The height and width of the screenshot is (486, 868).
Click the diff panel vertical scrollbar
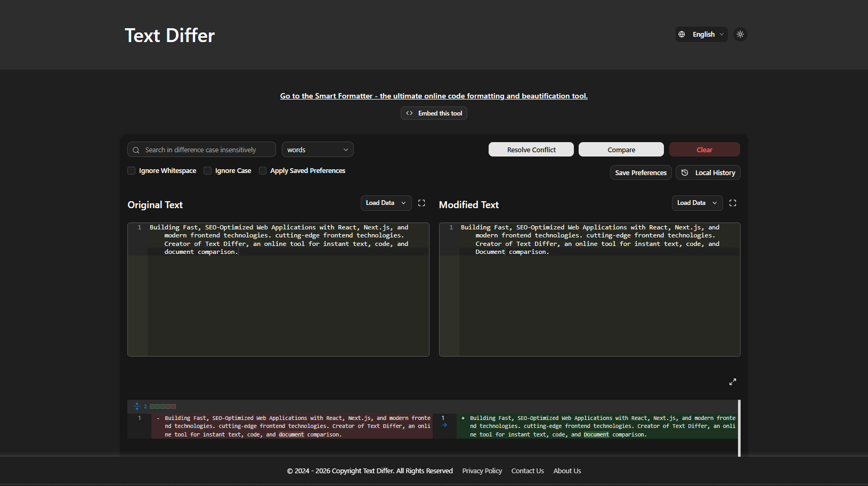pyautogui.click(x=739, y=428)
